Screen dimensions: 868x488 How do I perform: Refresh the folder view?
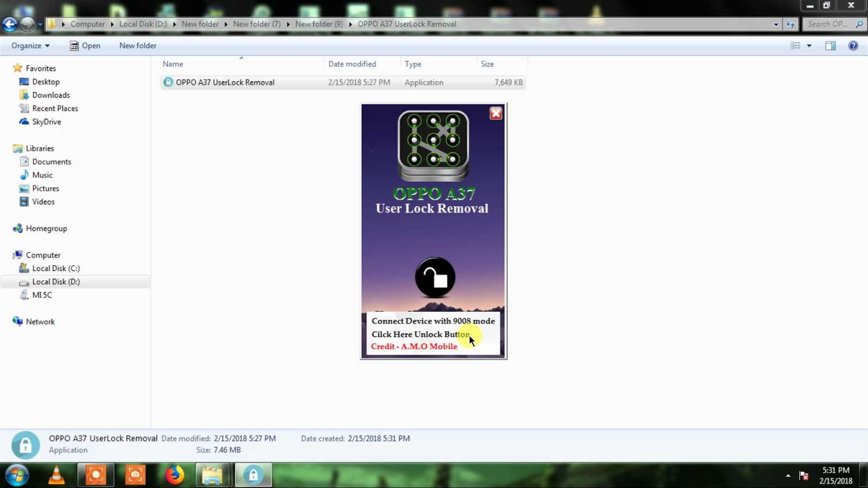coord(790,24)
